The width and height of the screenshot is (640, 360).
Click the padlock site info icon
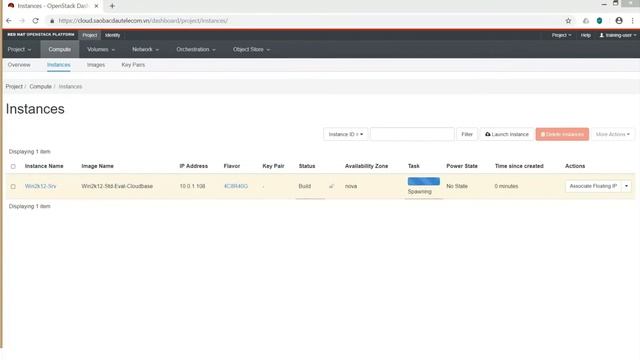point(52,21)
